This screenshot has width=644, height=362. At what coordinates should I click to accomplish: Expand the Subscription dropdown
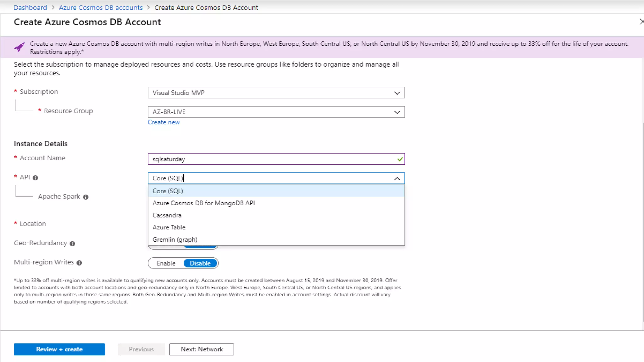coord(397,93)
